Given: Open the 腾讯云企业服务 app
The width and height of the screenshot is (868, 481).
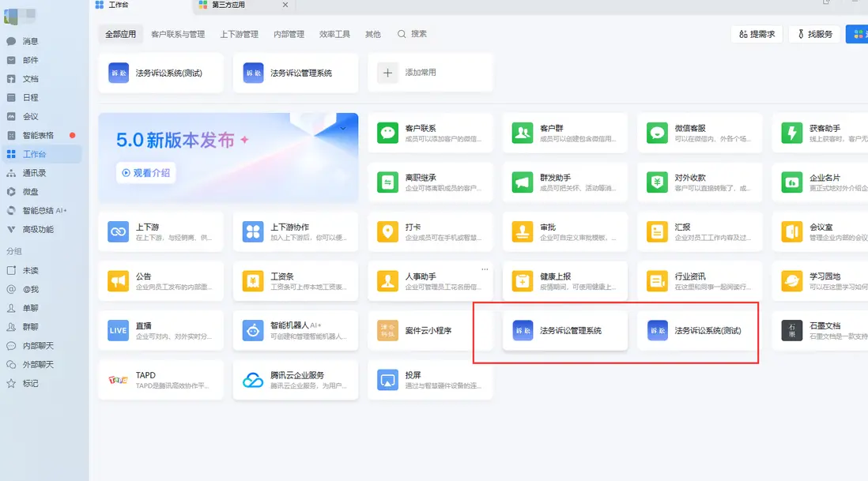Looking at the screenshot, I should click(296, 380).
